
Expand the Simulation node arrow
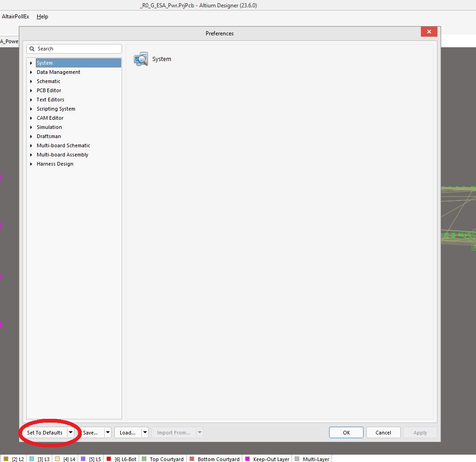tap(31, 127)
